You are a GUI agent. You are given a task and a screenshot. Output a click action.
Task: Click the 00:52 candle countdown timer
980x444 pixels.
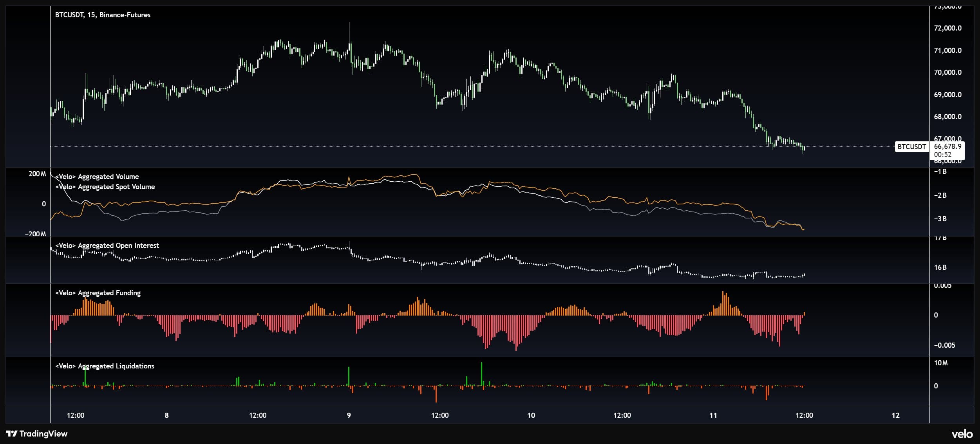coord(942,155)
